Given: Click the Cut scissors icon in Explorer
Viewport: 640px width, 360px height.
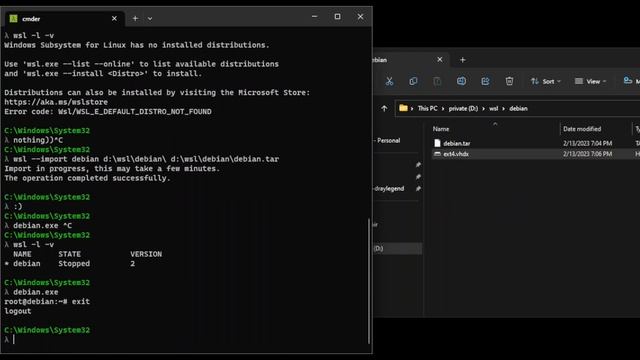Looking at the screenshot, I should click(x=389, y=81).
